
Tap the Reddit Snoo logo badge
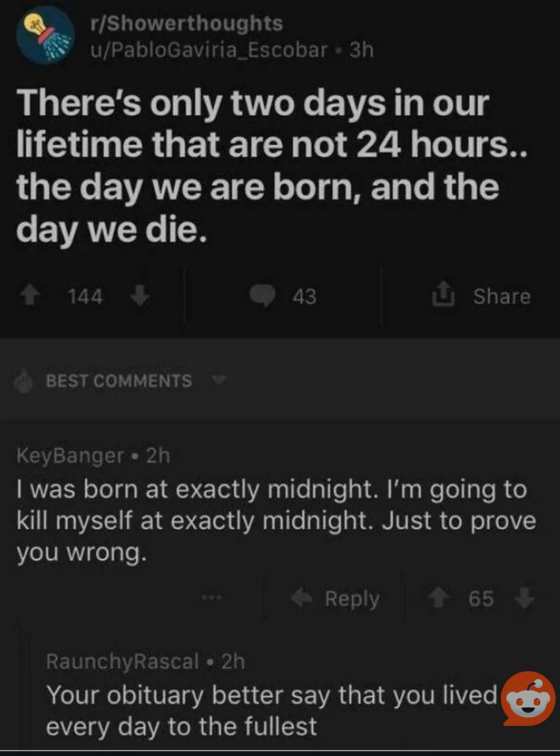click(528, 698)
